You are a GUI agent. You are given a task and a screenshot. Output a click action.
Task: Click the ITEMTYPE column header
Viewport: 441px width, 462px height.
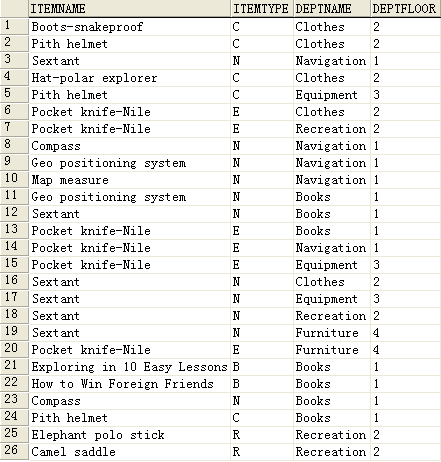click(262, 8)
